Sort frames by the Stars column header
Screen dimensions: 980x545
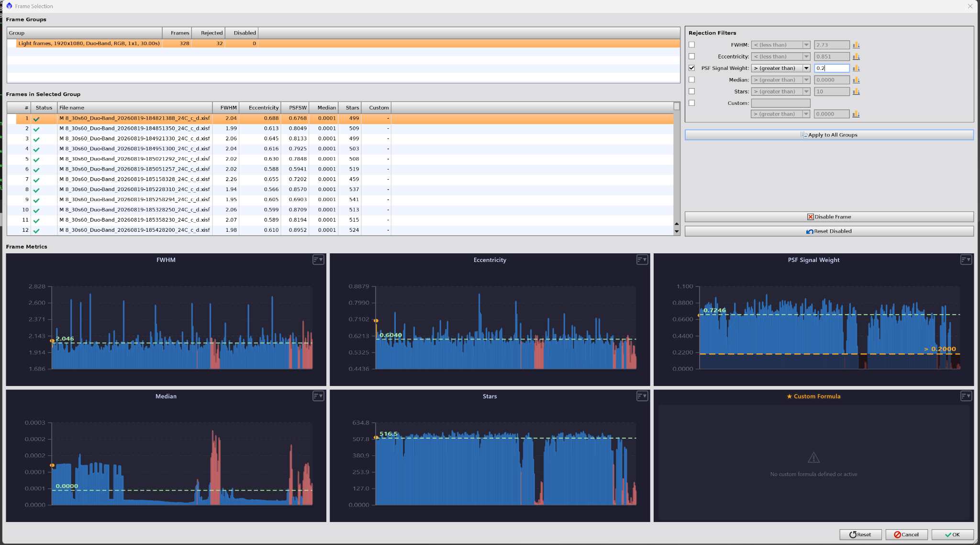point(350,108)
